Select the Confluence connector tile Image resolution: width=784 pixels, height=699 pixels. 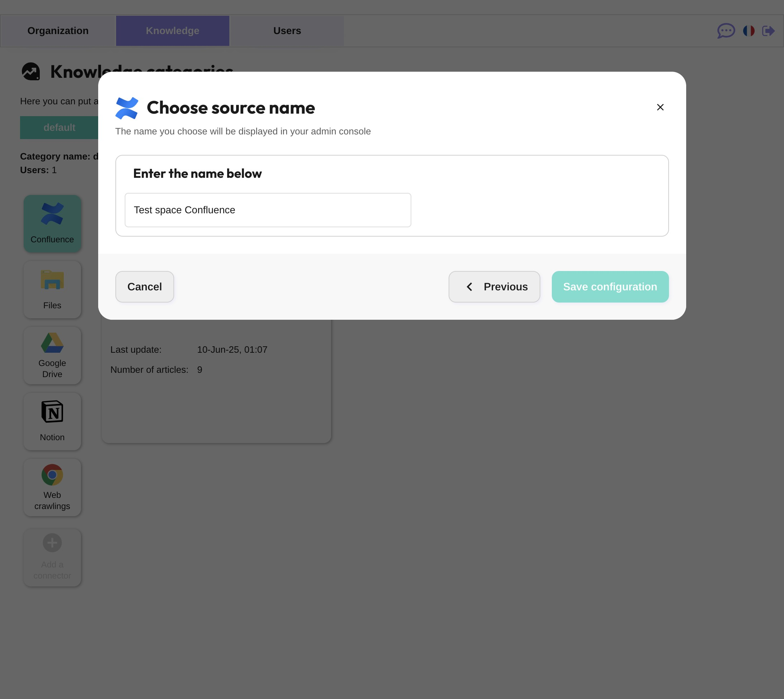52,224
